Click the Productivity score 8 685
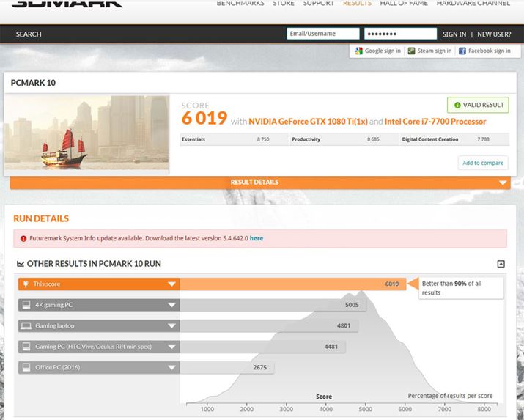This screenshot has width=524, height=420. [373, 139]
